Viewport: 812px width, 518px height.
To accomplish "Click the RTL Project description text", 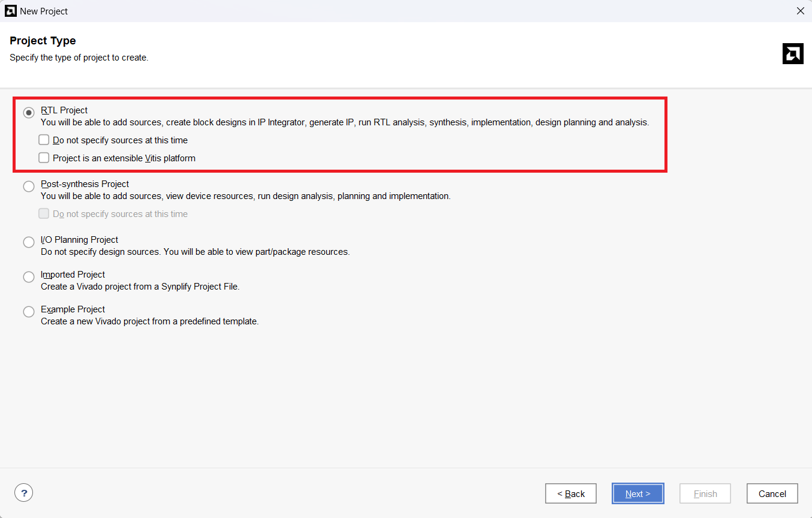I will coord(344,122).
